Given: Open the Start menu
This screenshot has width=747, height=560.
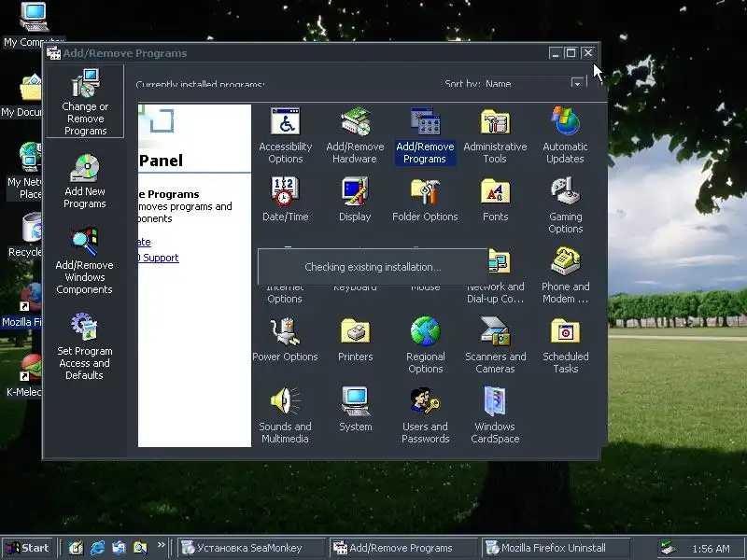Looking at the screenshot, I should (28, 548).
